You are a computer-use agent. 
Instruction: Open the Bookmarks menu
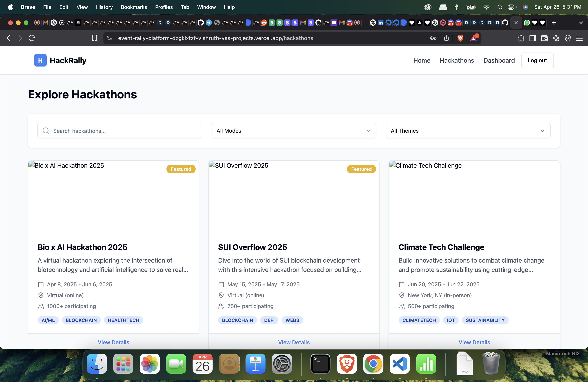pyautogui.click(x=134, y=7)
